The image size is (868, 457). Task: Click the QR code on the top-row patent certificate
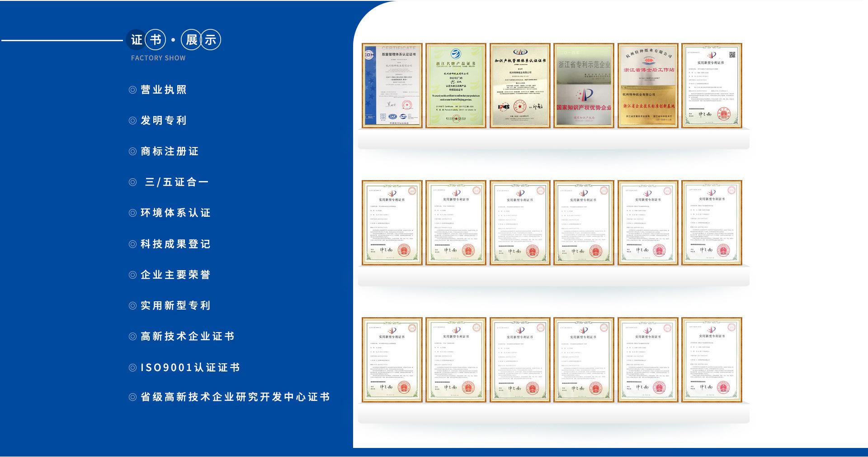click(x=732, y=55)
